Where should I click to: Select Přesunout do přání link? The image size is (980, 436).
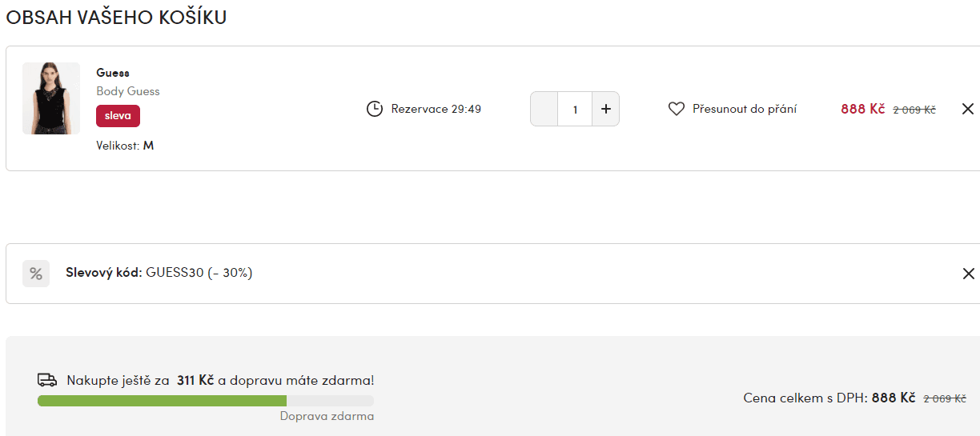pyautogui.click(x=745, y=109)
